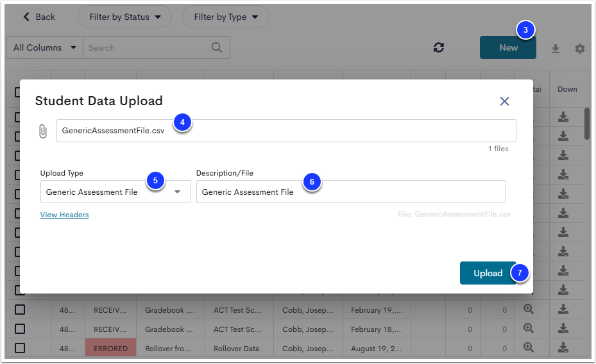Expand the Upload Type dropdown
Image resolution: width=596 pixels, height=364 pixels.
(115, 192)
